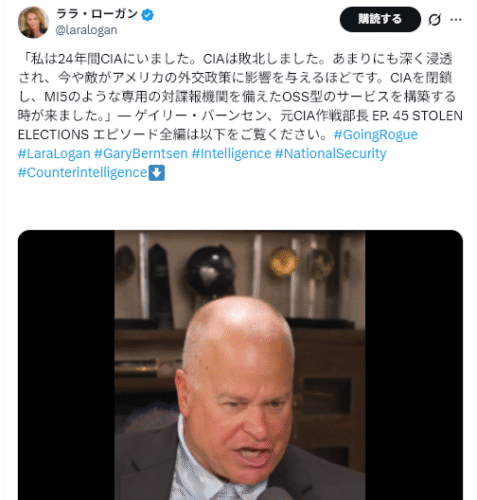Click the 購読する subscribe button
This screenshot has width=477, height=500.
point(380,19)
